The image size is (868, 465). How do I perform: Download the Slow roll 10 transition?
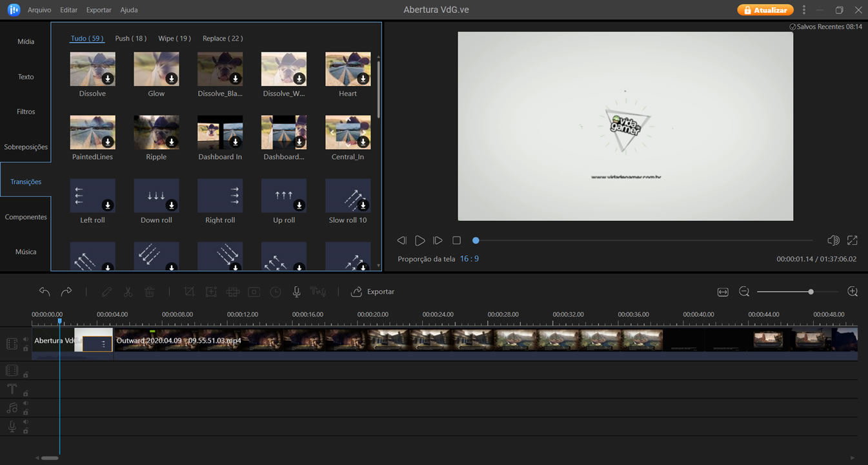(x=363, y=205)
